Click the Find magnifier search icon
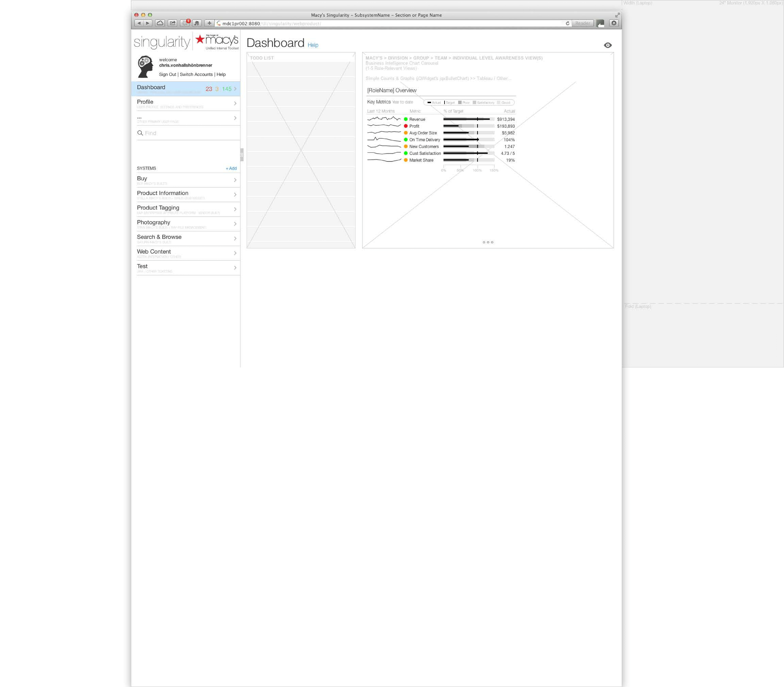Screen dimensions: 784x687 (x=140, y=133)
